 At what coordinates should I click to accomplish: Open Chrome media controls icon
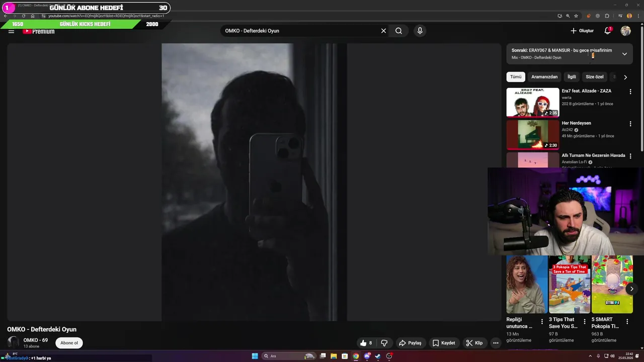620,16
